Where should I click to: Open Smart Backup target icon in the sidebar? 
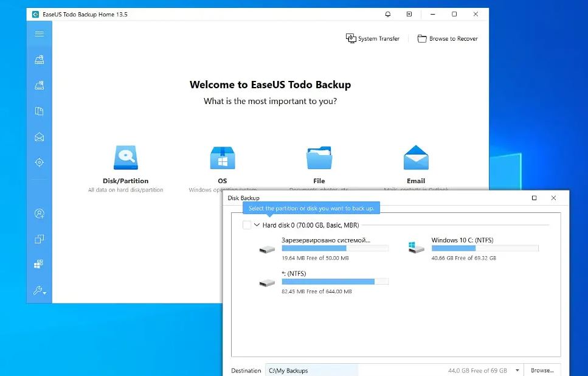click(40, 162)
